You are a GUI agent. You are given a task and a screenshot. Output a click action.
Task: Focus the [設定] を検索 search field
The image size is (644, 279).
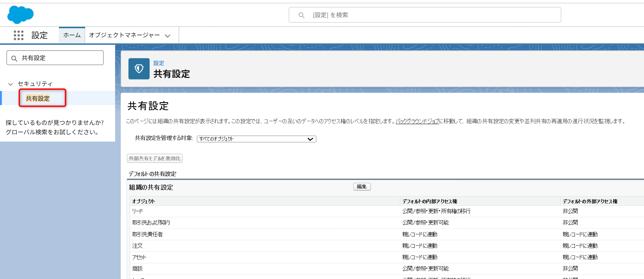(425, 15)
